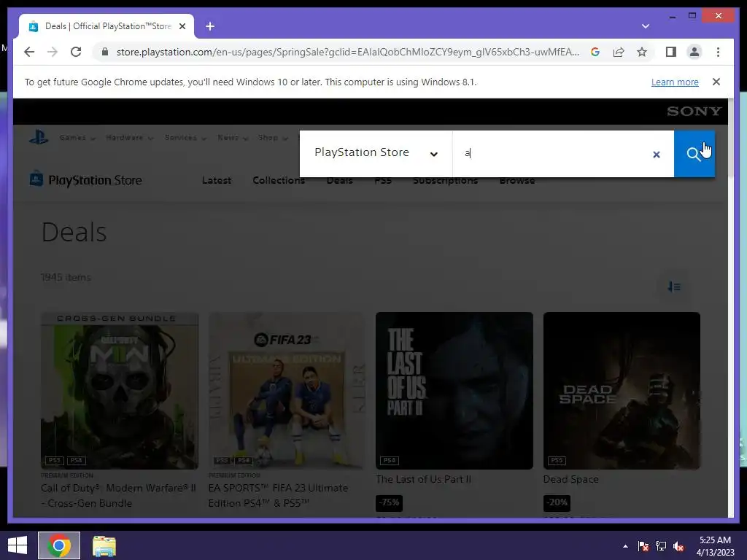Click the Action Center flag icon

(x=643, y=546)
